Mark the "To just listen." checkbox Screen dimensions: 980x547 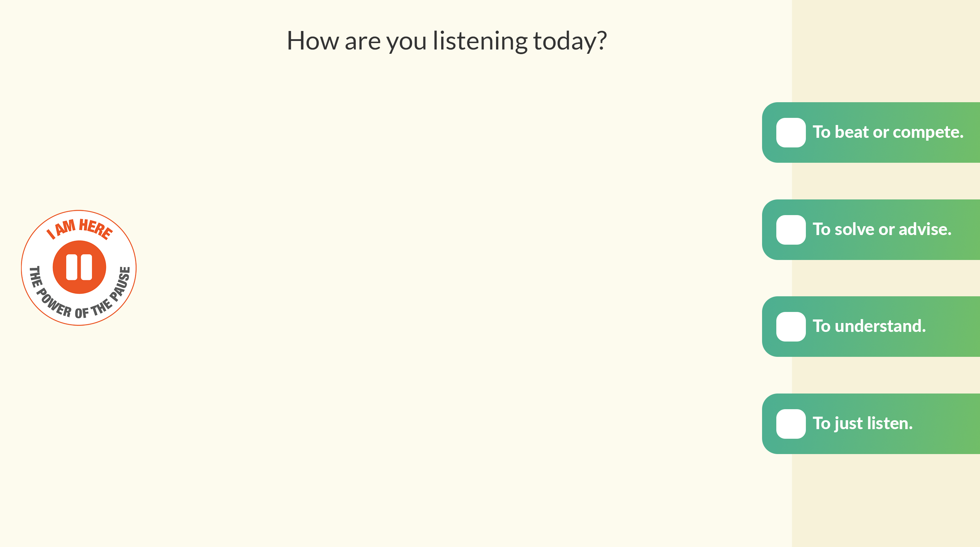pos(791,424)
